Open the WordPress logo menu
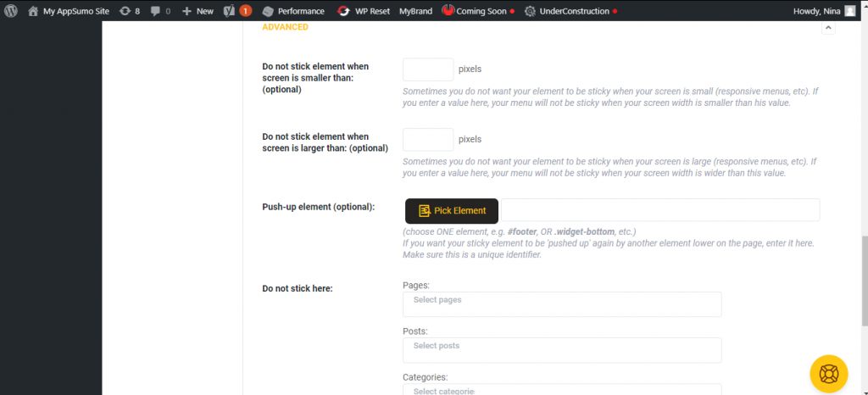The height and width of the screenshot is (395, 868). click(x=10, y=11)
